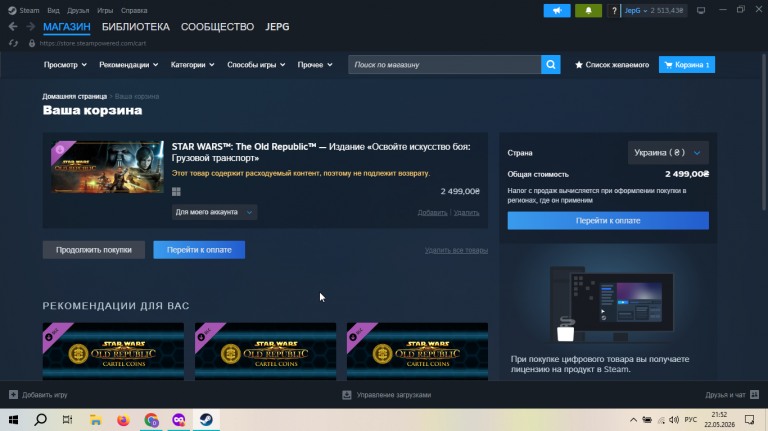
Task: Open the Windows action center
Action: [x=749, y=420]
